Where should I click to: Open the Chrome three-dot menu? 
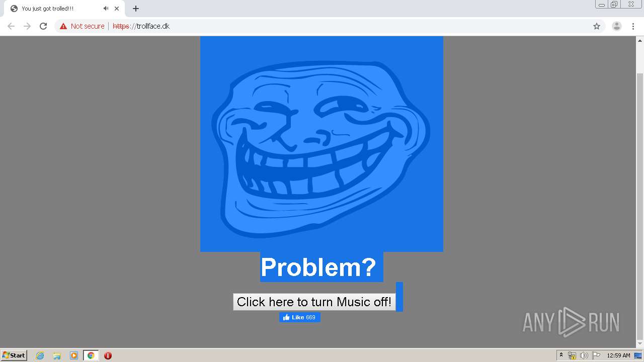tap(633, 26)
